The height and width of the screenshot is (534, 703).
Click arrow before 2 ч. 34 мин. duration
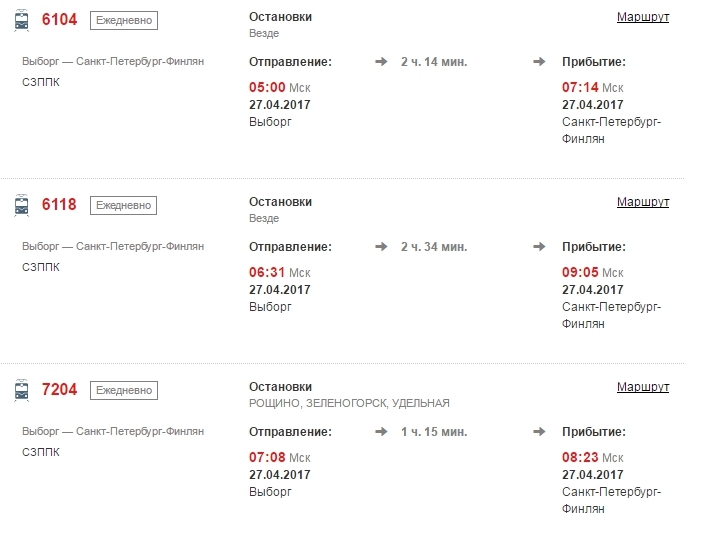[x=381, y=247]
